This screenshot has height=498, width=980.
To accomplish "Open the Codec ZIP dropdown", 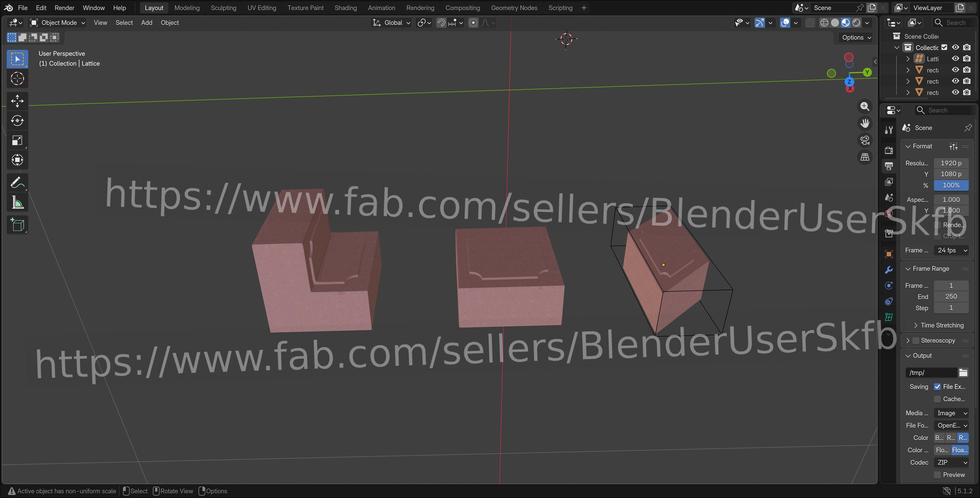I will click(x=951, y=463).
